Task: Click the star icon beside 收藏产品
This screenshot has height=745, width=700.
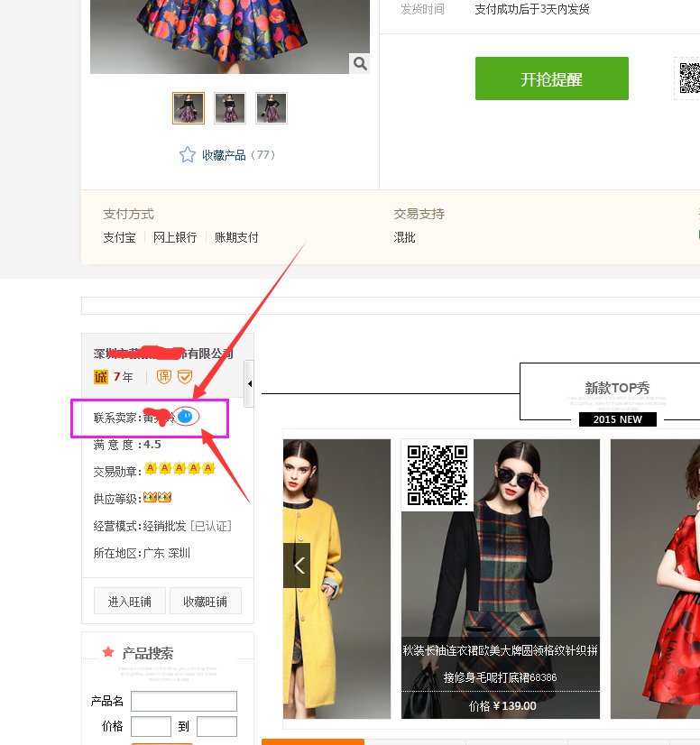Action: point(188,155)
